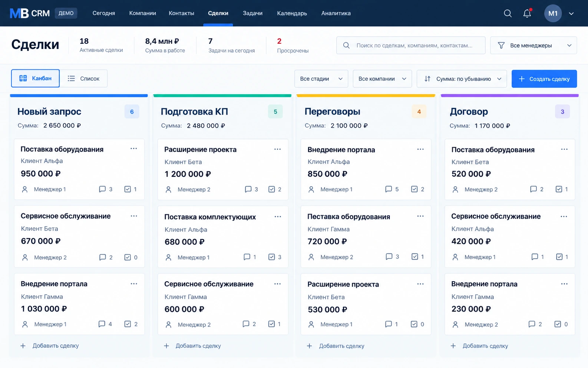
Task: Click the deals search input field
Action: [x=411, y=45]
